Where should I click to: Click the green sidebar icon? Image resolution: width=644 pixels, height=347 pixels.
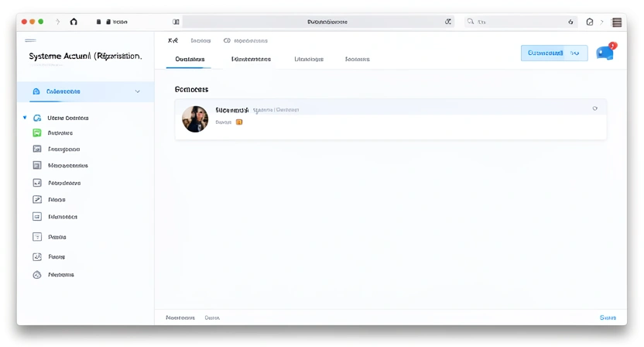37,132
